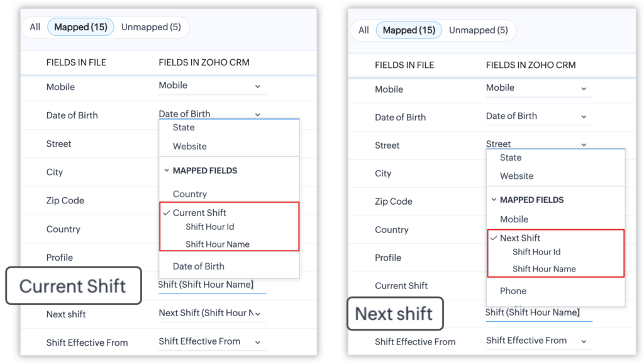Select the All tab on left panel

coord(35,27)
